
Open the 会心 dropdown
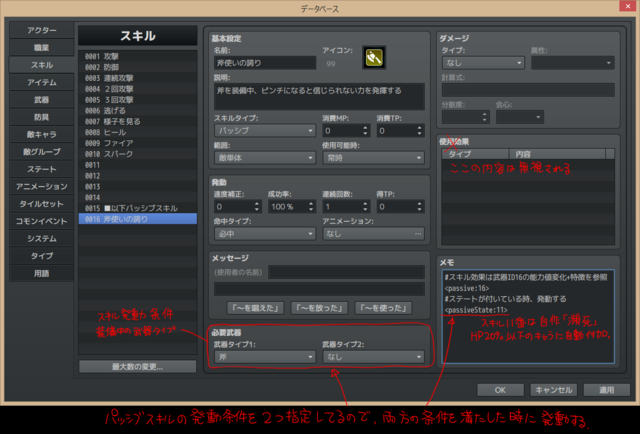(x=520, y=117)
